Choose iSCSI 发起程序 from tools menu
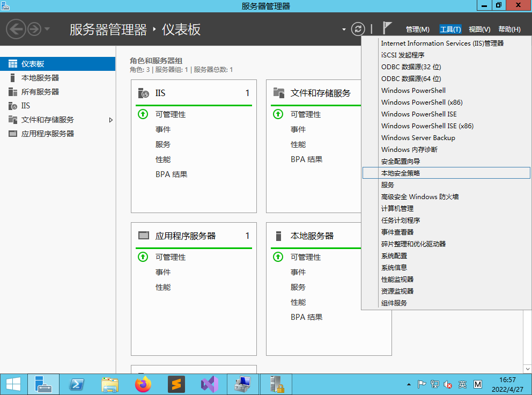Image resolution: width=532 pixels, height=395 pixels. tap(446, 55)
